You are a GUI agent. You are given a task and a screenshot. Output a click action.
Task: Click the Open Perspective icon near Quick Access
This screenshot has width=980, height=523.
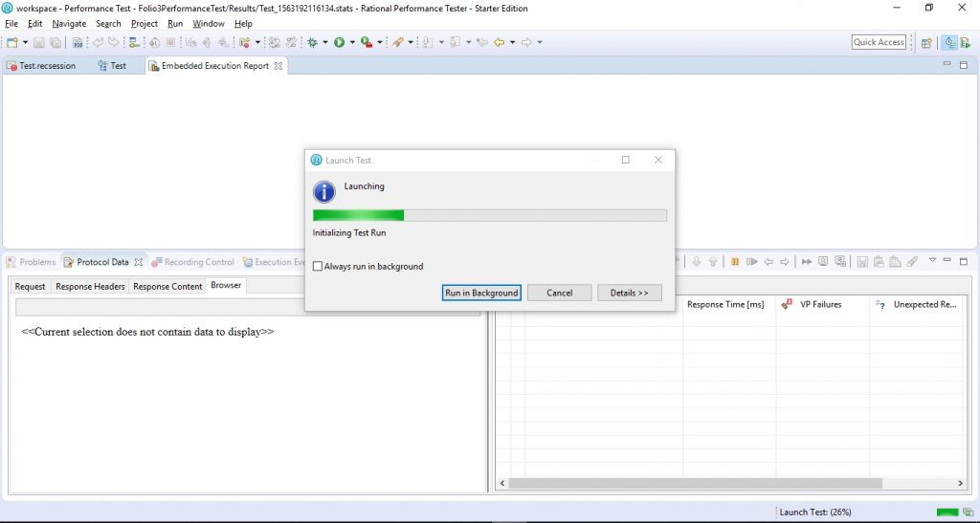pyautogui.click(x=926, y=42)
